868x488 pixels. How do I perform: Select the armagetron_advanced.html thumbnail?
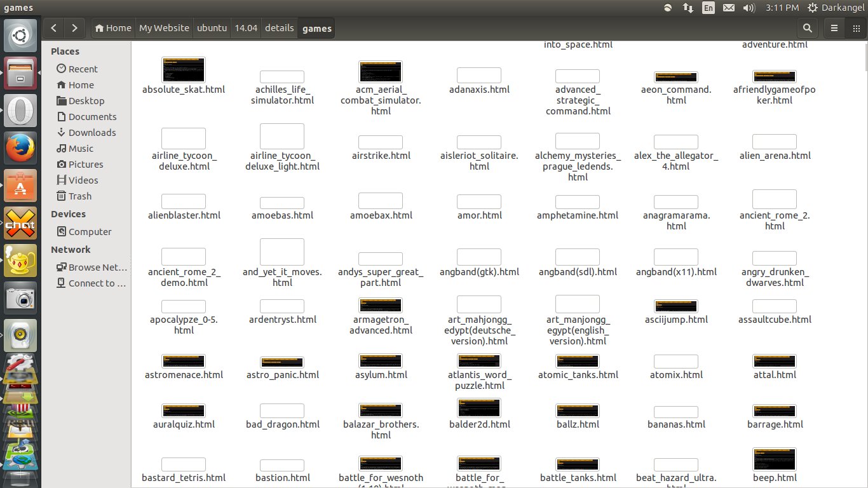pos(381,306)
